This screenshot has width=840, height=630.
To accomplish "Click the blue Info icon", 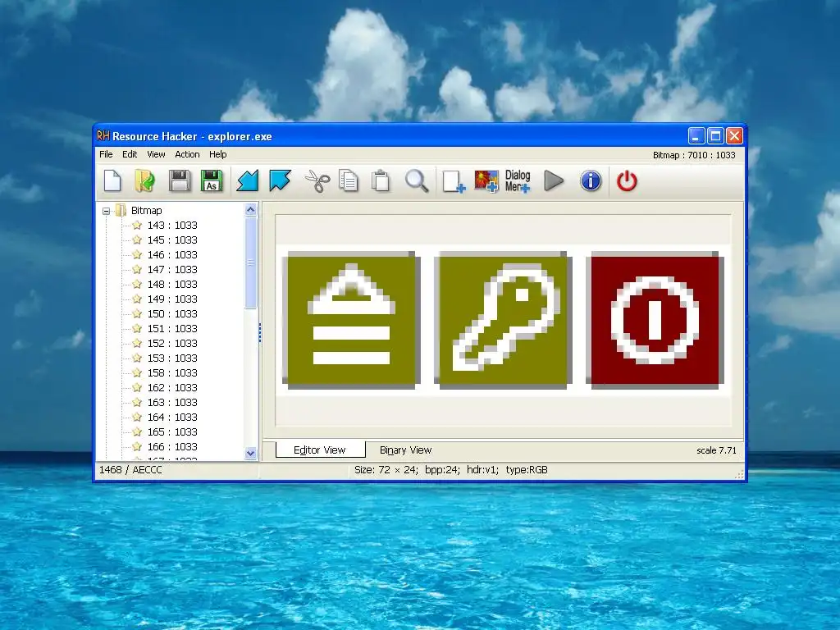I will [591, 180].
